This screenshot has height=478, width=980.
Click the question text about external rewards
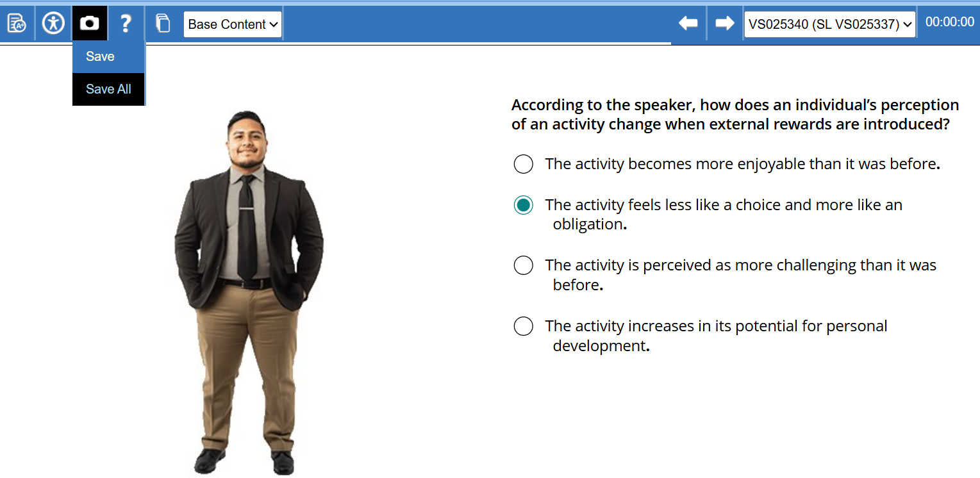tap(735, 114)
